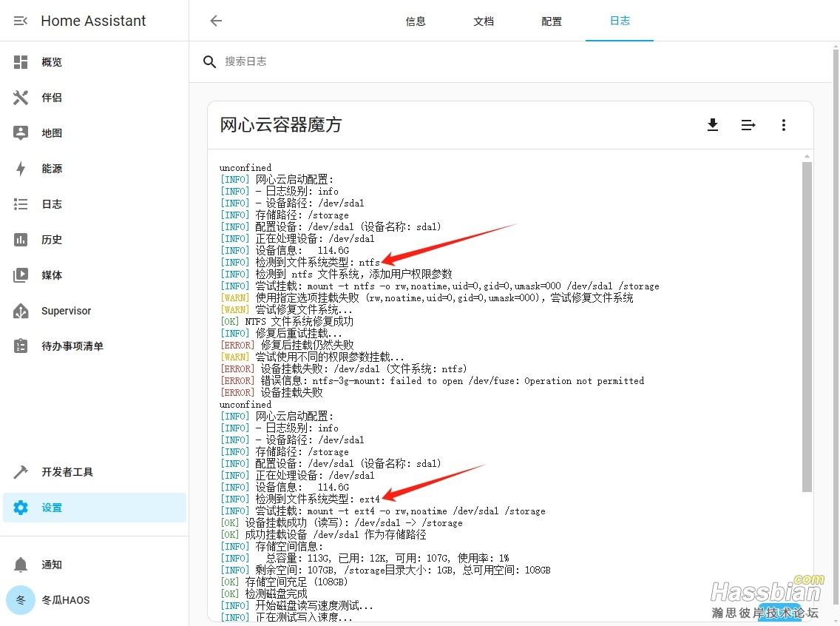Click log line 检测到文件系统类型: ntfs
The image size is (840, 626).
(300, 263)
